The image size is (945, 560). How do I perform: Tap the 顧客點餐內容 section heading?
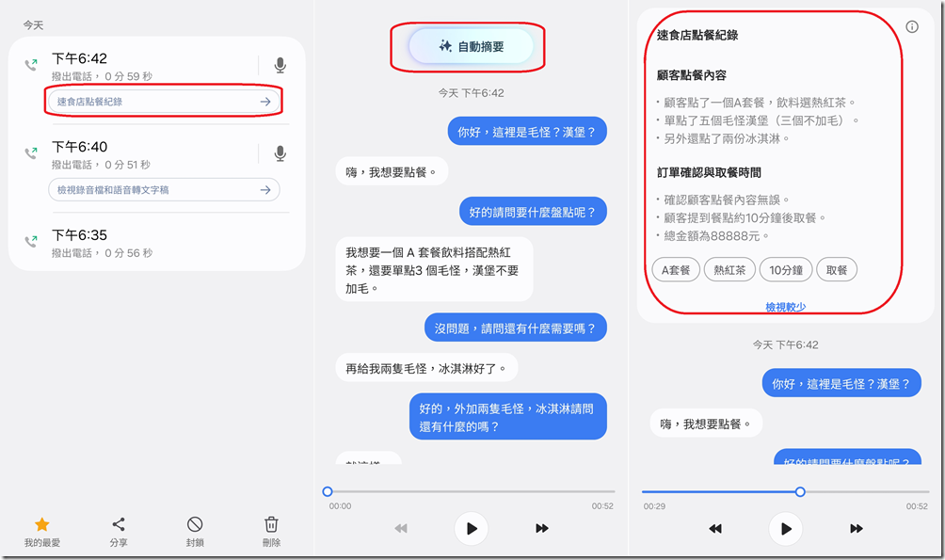691,75
